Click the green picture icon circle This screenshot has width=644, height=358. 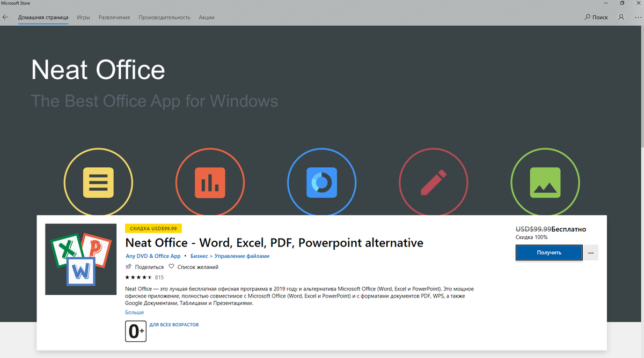pyautogui.click(x=545, y=182)
